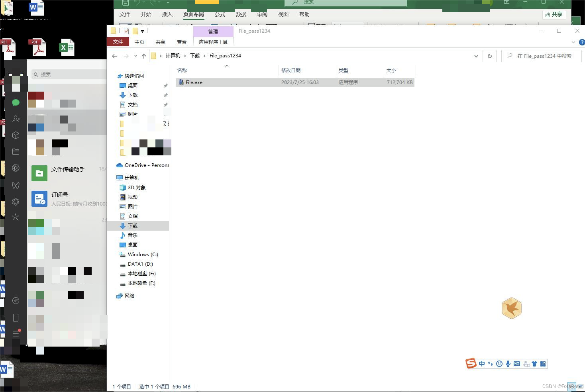Open Windows (C:) drive

(143, 254)
